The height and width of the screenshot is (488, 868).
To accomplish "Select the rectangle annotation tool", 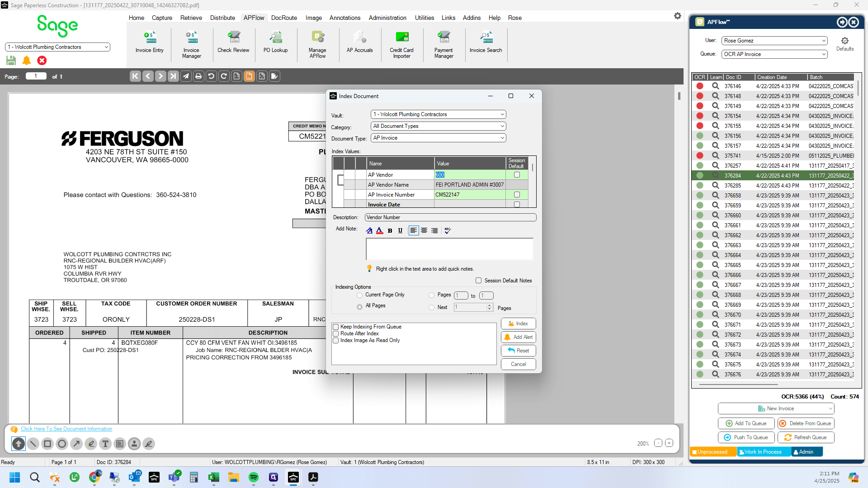I will pyautogui.click(x=47, y=444).
